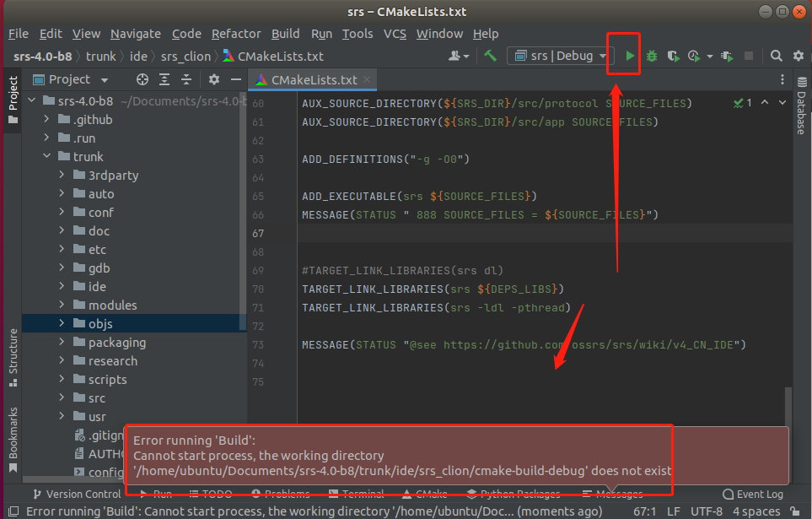
Task: Go to the previous highlighted problem arrow
Action: (x=764, y=102)
